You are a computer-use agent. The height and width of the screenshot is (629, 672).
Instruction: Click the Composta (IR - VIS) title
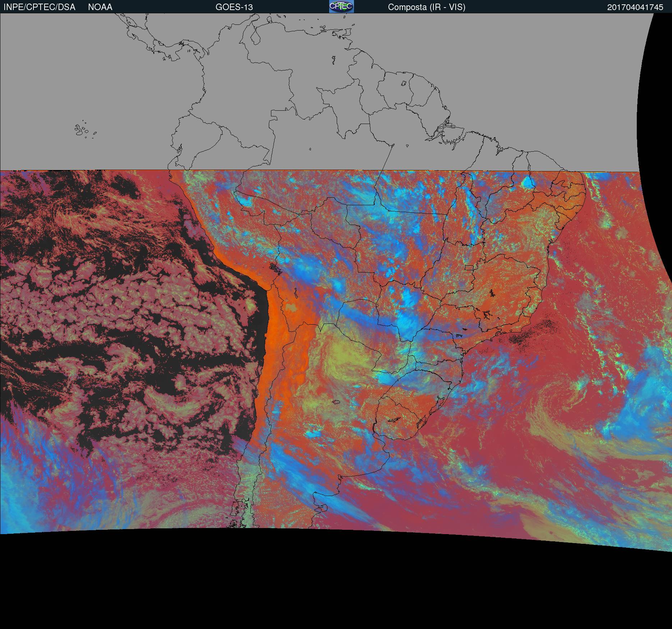coord(427,7)
